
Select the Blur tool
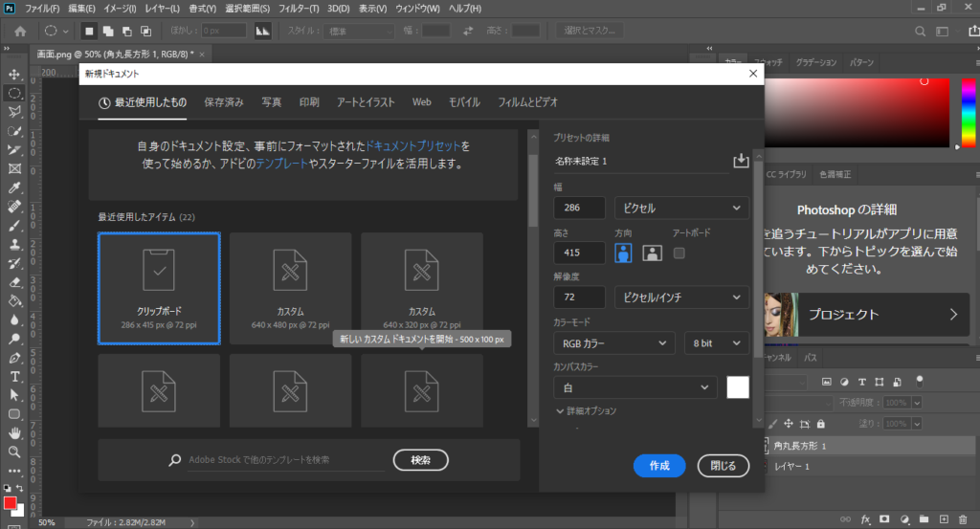pyautogui.click(x=14, y=320)
